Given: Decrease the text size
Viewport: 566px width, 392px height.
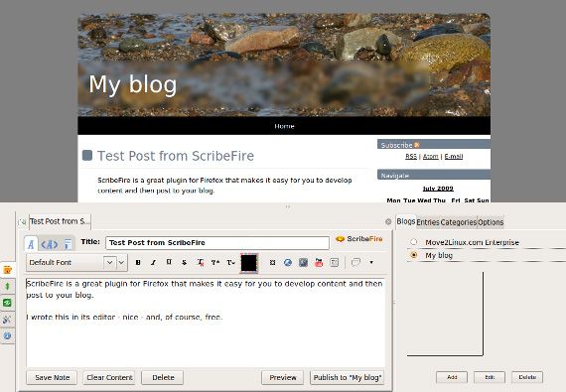Looking at the screenshot, I should [230, 263].
